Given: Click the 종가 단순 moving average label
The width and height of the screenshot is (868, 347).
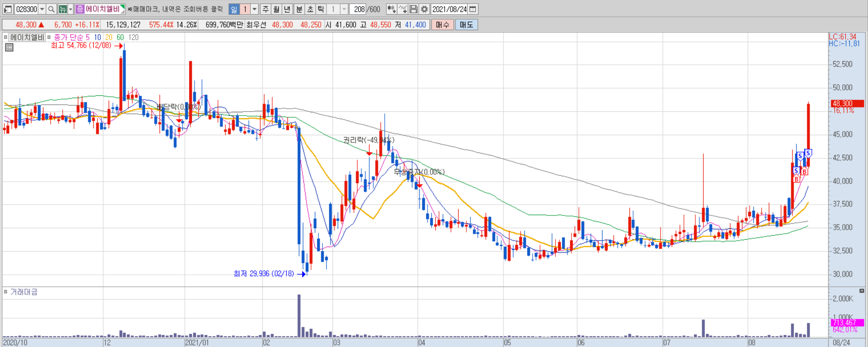Looking at the screenshot, I should pos(69,37).
